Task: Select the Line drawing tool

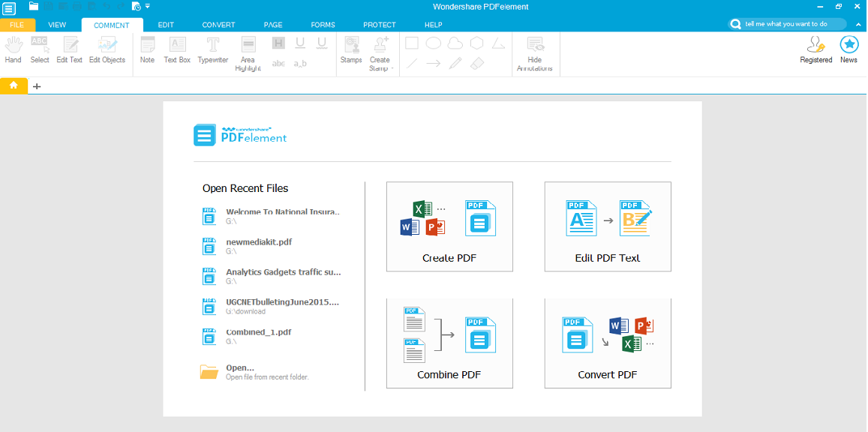Action: [x=411, y=64]
